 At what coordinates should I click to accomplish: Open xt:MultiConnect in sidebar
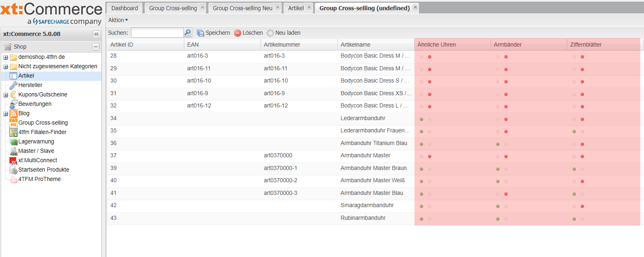click(x=38, y=160)
